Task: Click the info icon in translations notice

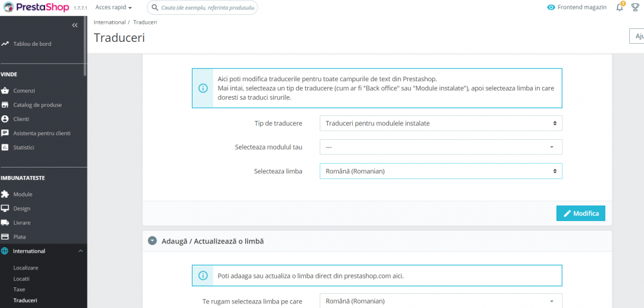Action: [x=203, y=88]
